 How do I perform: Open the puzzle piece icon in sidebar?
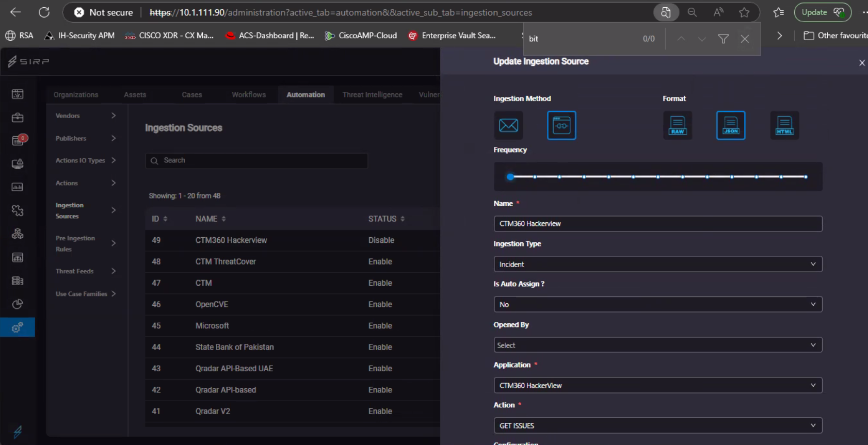[18, 210]
